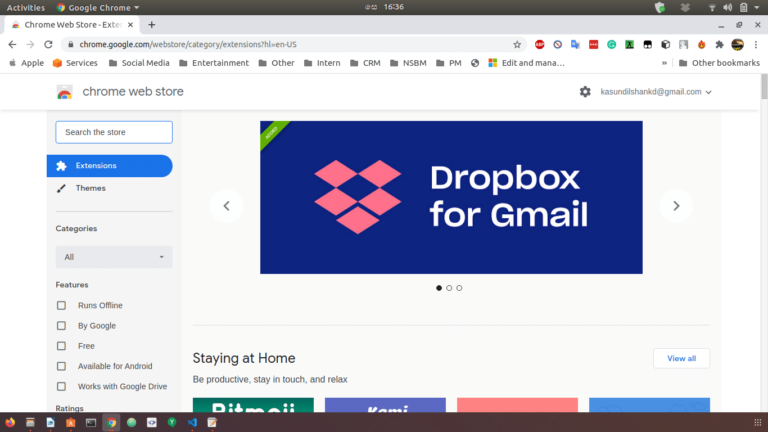Open web store settings gear
The width and height of the screenshot is (768, 432).
click(x=585, y=92)
